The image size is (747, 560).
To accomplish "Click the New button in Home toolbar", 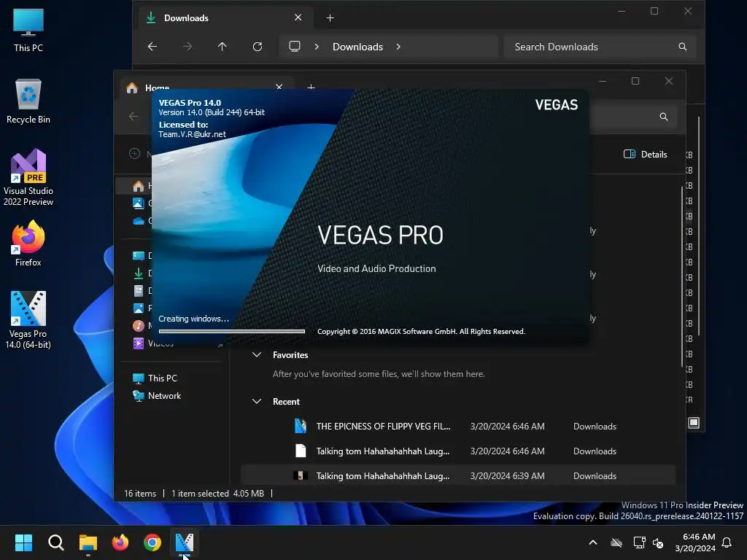I will 140,154.
